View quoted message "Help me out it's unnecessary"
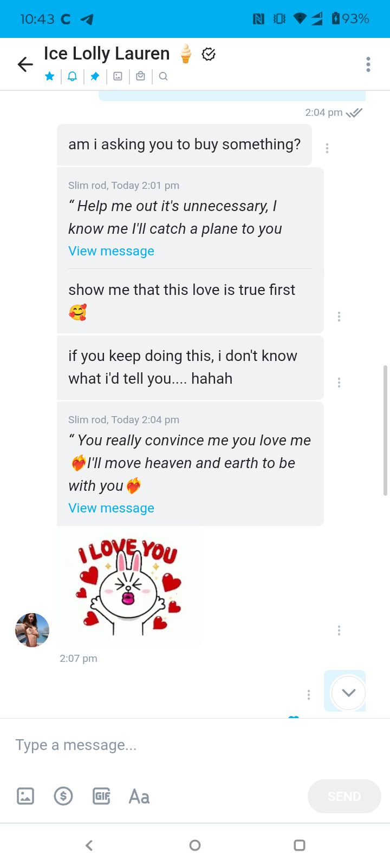This screenshot has width=390, height=868. tap(111, 251)
